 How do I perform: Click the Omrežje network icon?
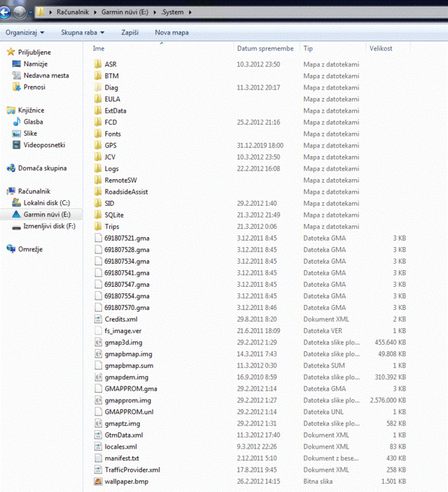coord(11,249)
